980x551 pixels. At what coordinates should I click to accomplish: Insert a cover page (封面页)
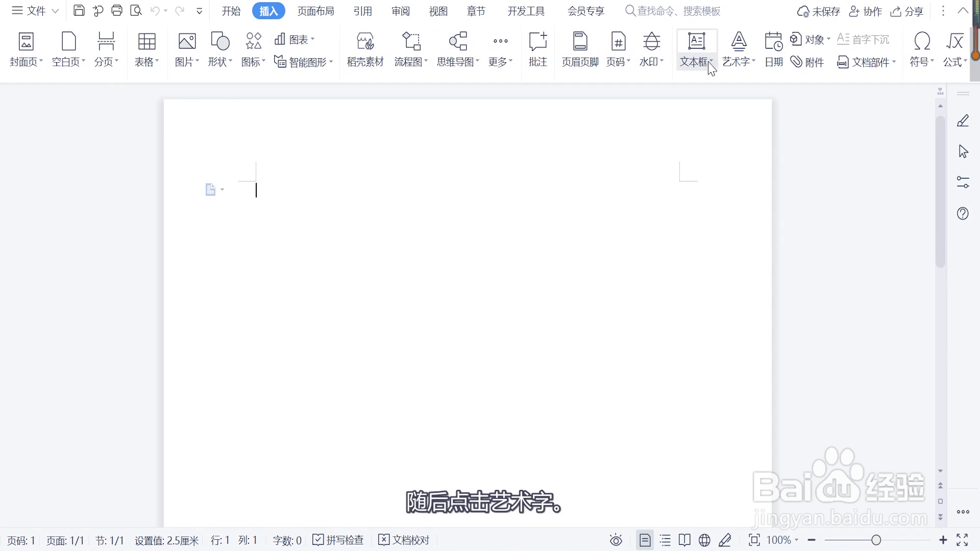(26, 50)
